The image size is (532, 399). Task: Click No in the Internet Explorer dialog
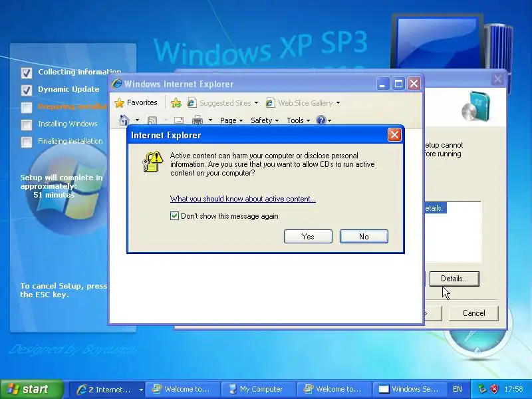(364, 237)
